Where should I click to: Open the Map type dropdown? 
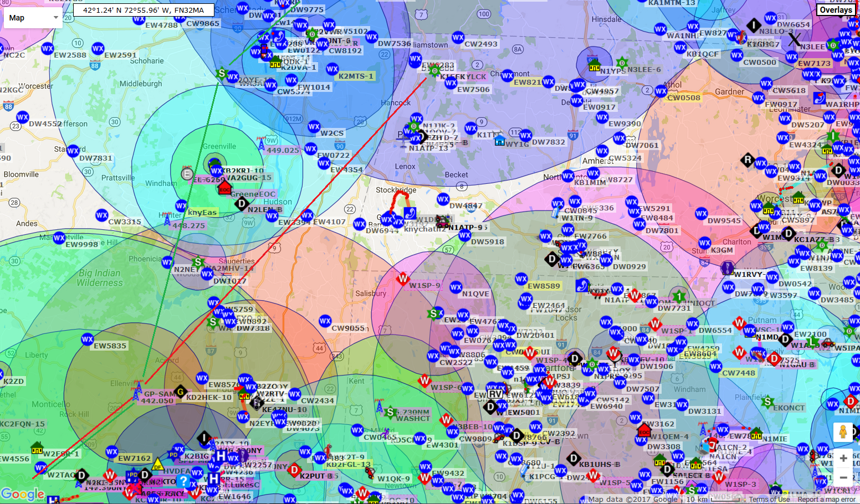33,18
